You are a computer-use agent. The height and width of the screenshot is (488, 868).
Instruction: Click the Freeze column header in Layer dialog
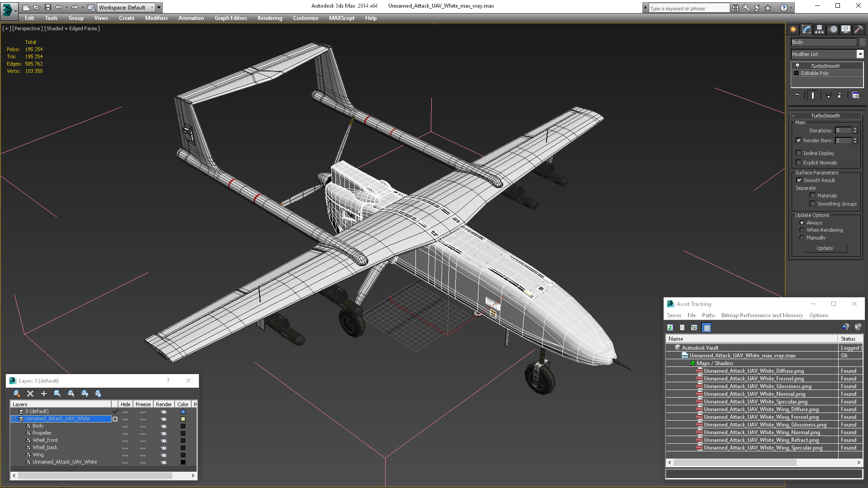143,404
